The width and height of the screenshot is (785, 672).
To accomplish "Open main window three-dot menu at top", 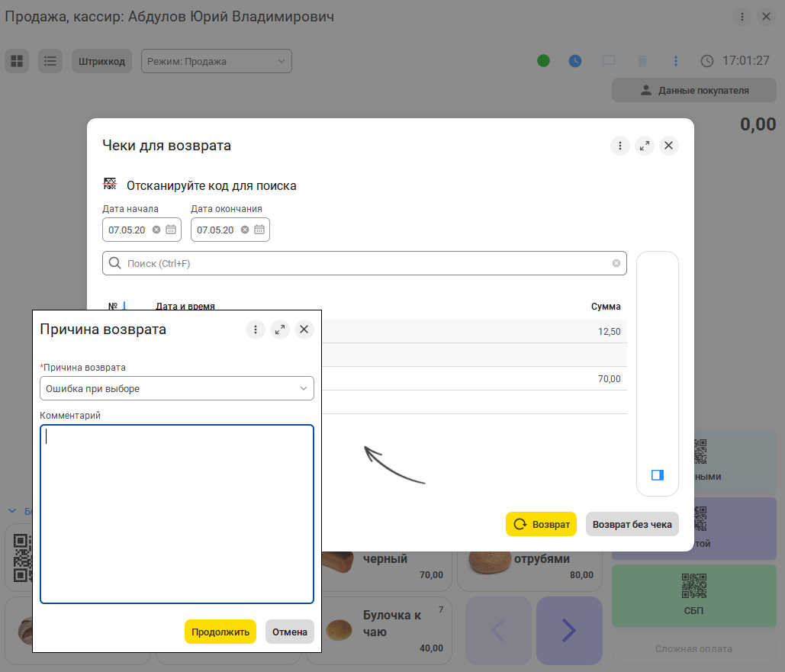I will pos(742,17).
